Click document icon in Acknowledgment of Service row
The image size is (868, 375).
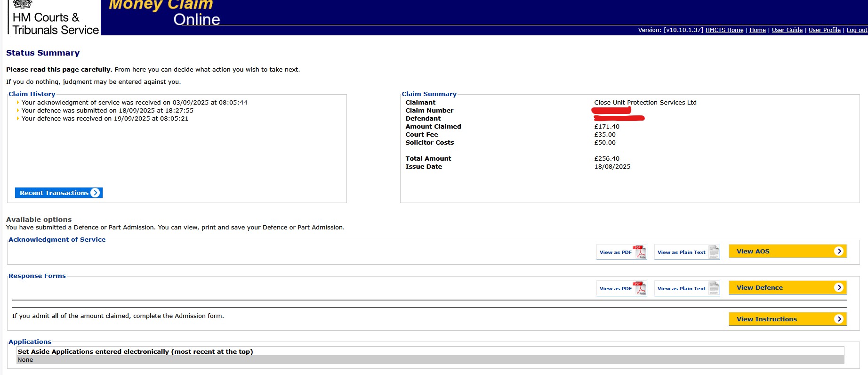(714, 252)
